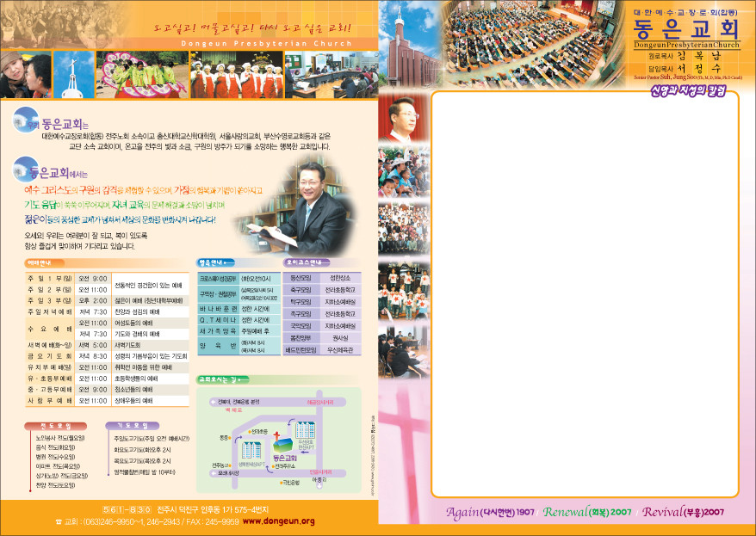Viewport: 756px width, 536px height.
Task: Click the 교회오시는 길 map header
Action: click(218, 378)
